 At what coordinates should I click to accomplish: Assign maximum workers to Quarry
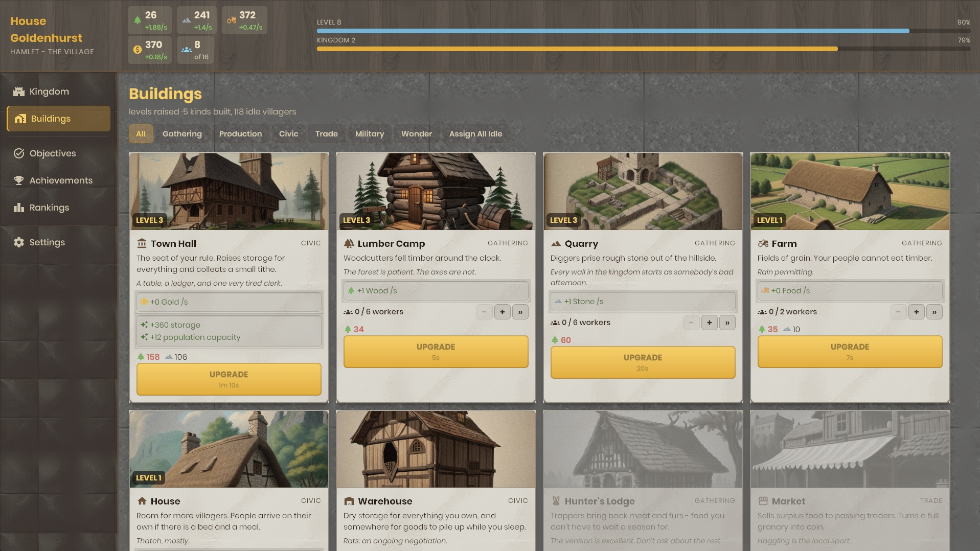(727, 323)
